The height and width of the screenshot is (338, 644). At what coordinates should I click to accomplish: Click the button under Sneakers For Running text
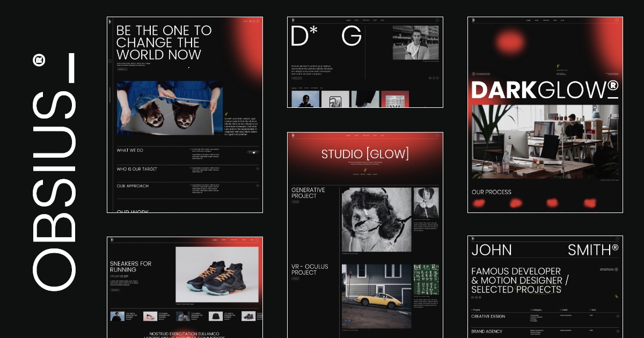(115, 290)
